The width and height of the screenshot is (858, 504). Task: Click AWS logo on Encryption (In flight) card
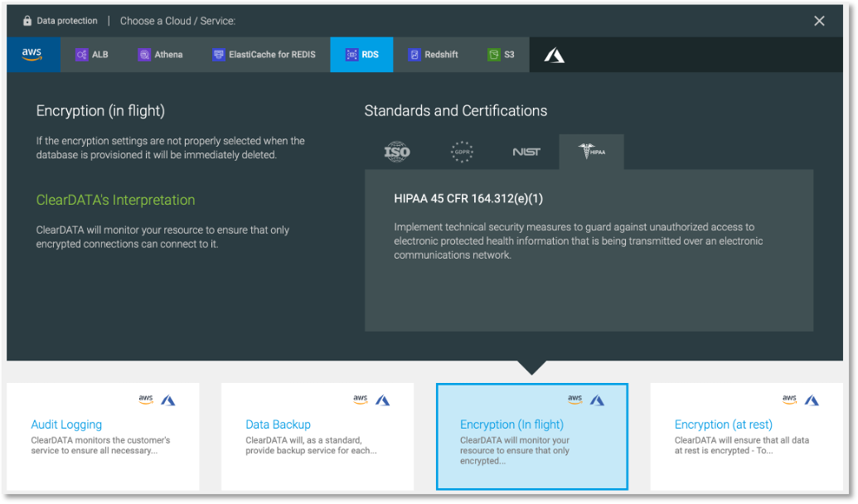[x=575, y=400]
